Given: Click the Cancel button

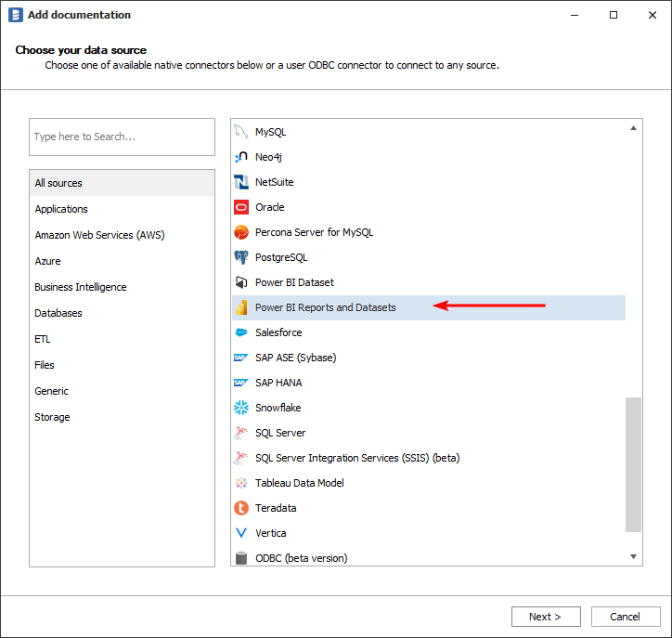Looking at the screenshot, I should coord(625,617).
